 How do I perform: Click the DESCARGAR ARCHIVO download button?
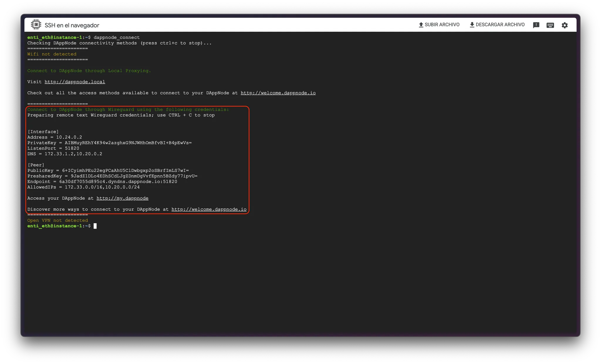tap(497, 25)
